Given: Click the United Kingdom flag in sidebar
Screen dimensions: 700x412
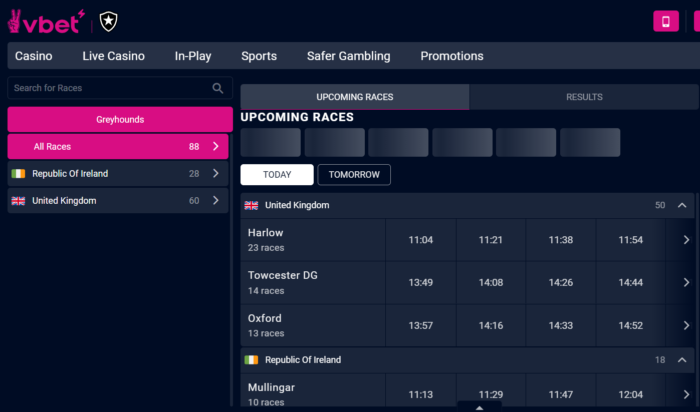Looking at the screenshot, I should (x=18, y=201).
